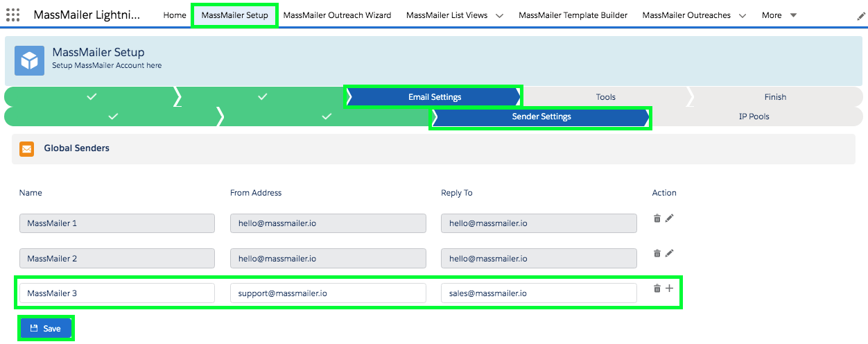Click the MassMailer Setup cube icon
This screenshot has width=868, height=344.
point(29,60)
